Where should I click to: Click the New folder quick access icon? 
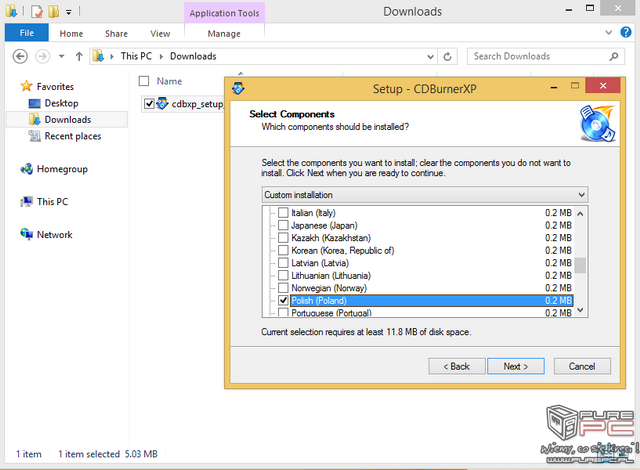[54, 11]
